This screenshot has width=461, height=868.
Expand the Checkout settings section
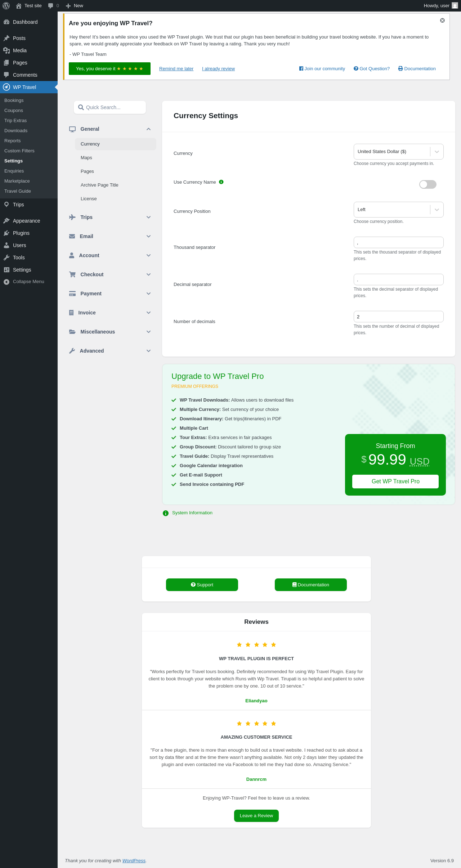tap(110, 274)
